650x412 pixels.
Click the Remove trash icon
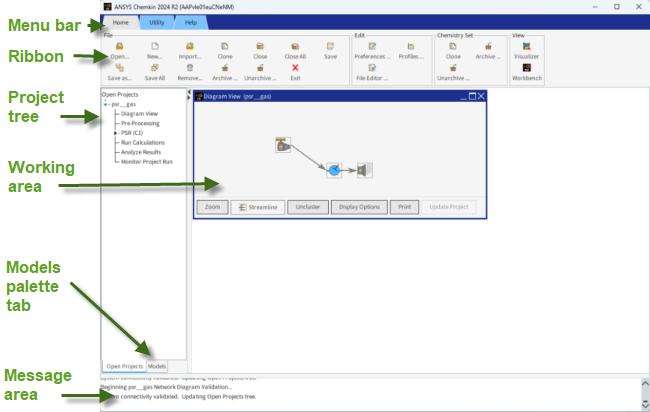pyautogui.click(x=189, y=68)
